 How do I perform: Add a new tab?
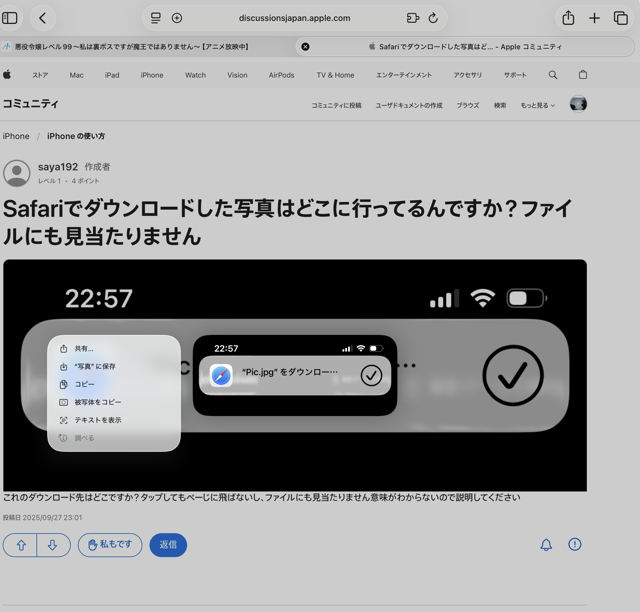coord(594,18)
